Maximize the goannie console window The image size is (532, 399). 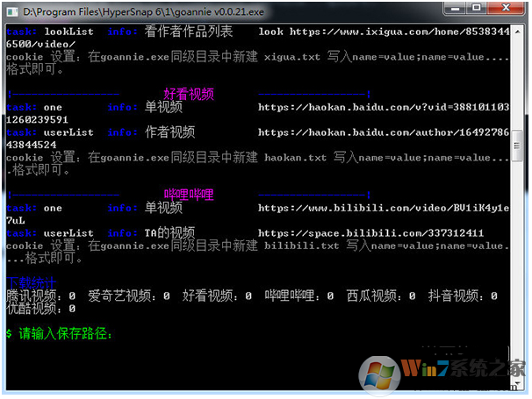pyautogui.click(x=477, y=8)
